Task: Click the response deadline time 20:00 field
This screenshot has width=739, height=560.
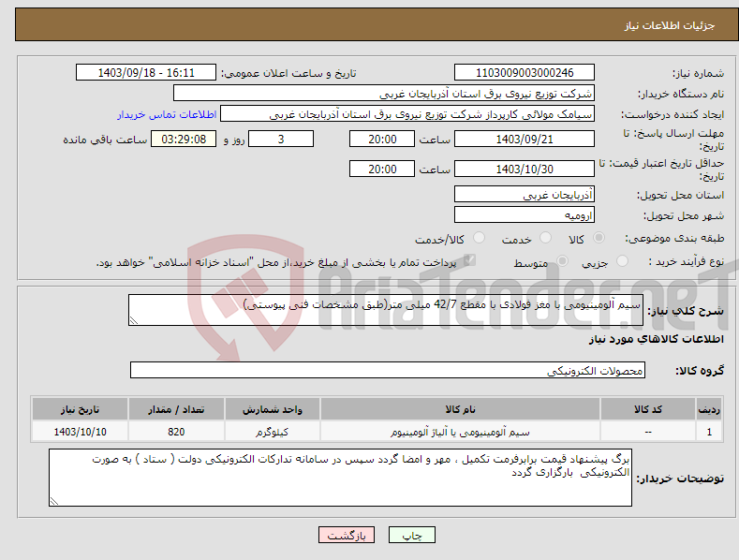Action: coord(382,139)
